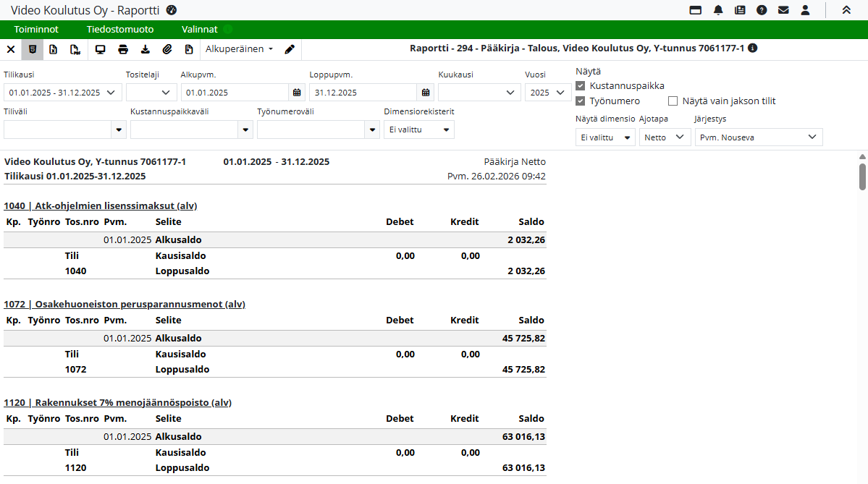Click the Alkupvm. date input field
868x484 pixels.
pyautogui.click(x=235, y=92)
